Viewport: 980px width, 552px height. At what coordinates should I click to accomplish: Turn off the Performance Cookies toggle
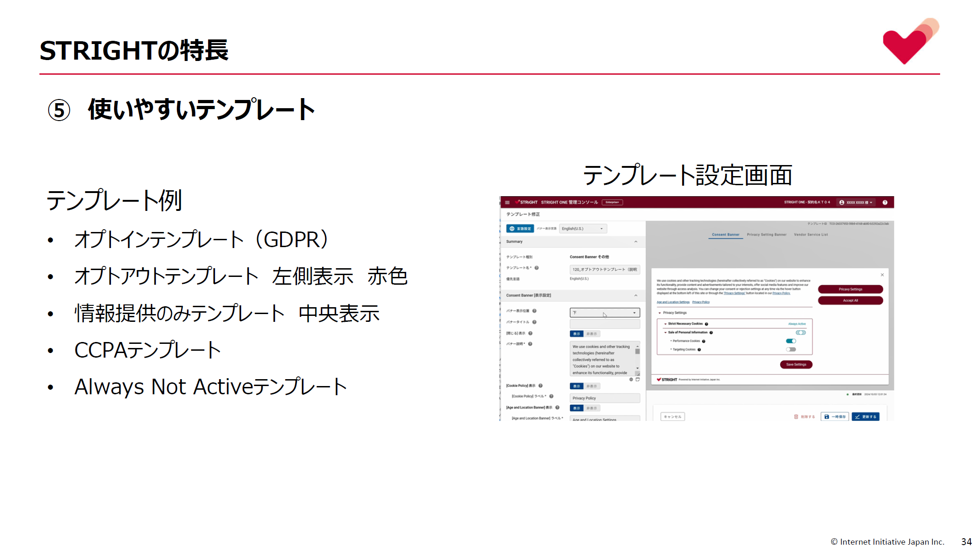(x=791, y=341)
